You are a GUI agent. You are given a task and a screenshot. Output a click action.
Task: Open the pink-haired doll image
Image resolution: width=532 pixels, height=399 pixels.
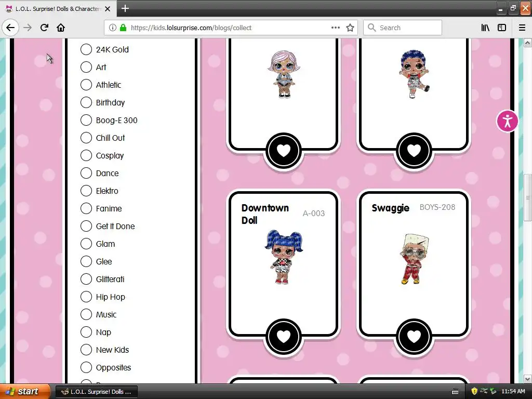[284, 74]
